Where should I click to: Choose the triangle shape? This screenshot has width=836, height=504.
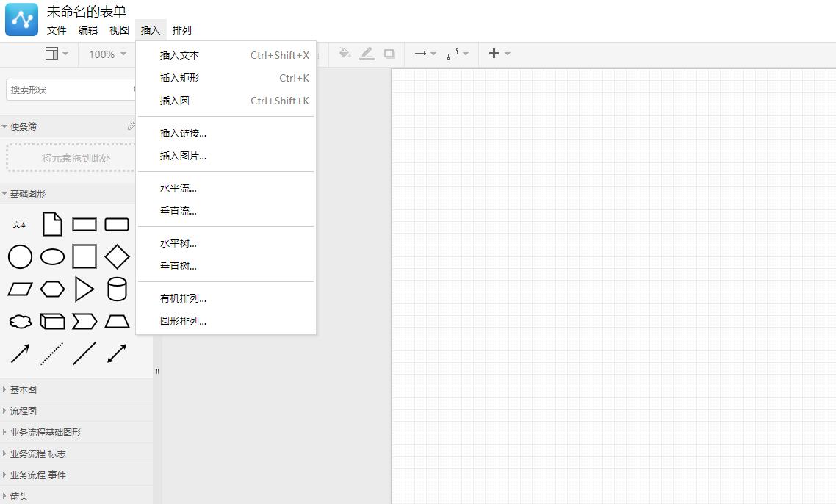[x=84, y=289]
